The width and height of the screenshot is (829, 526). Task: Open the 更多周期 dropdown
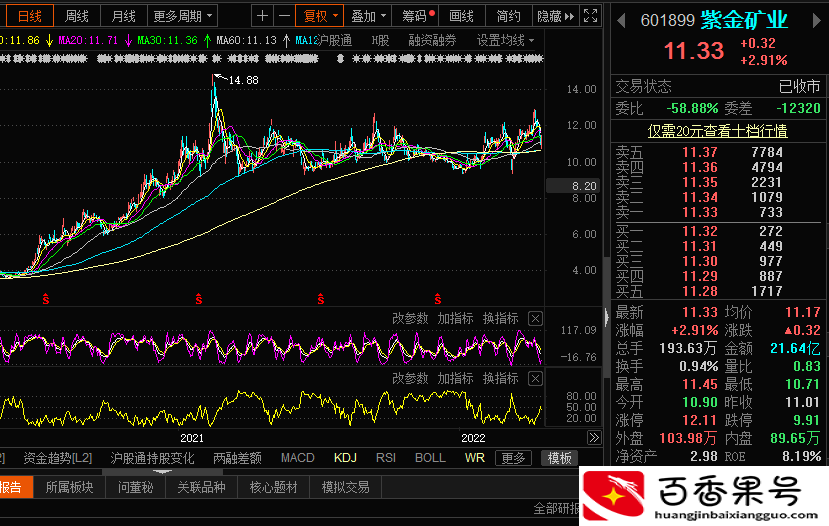pos(182,16)
